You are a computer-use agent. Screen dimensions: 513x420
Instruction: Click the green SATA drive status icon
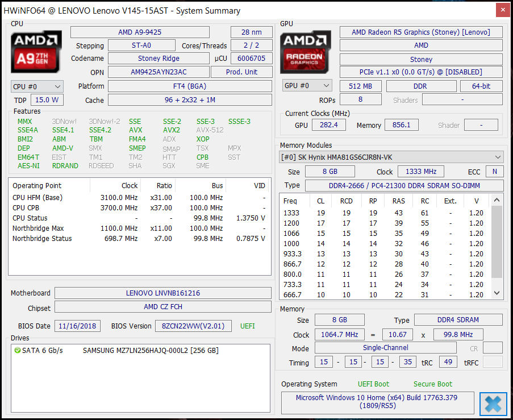(x=18, y=350)
